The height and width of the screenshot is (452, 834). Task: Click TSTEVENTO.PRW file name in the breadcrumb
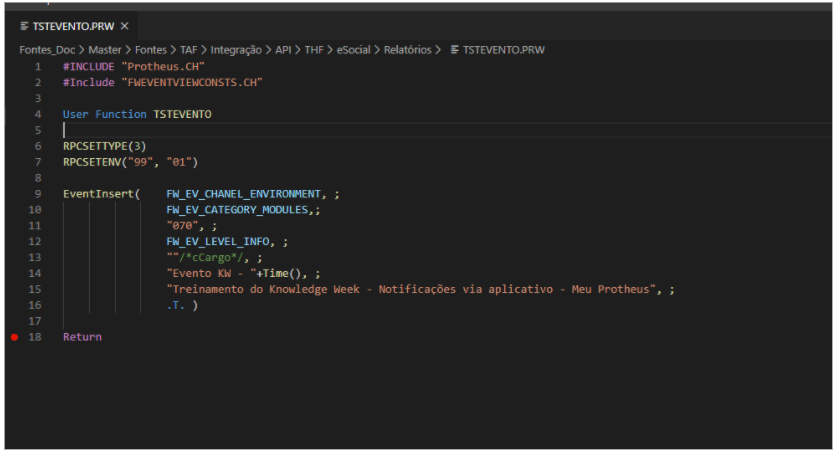coord(505,49)
